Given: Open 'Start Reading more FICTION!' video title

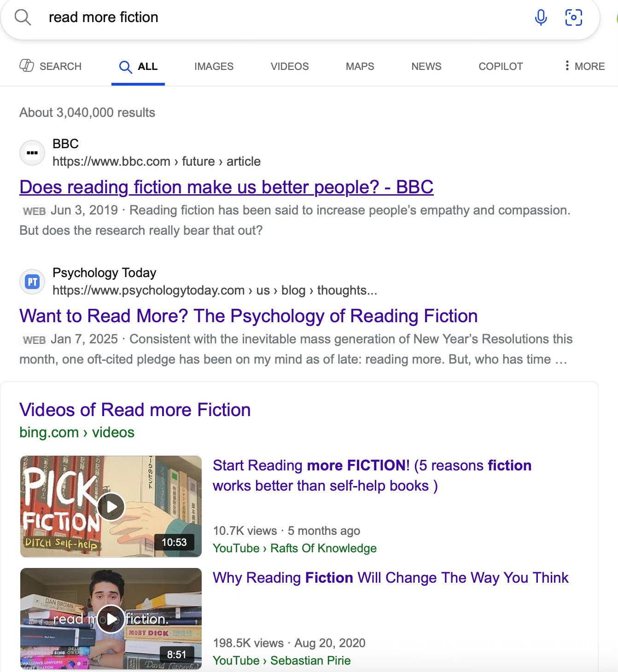Looking at the screenshot, I should (372, 475).
